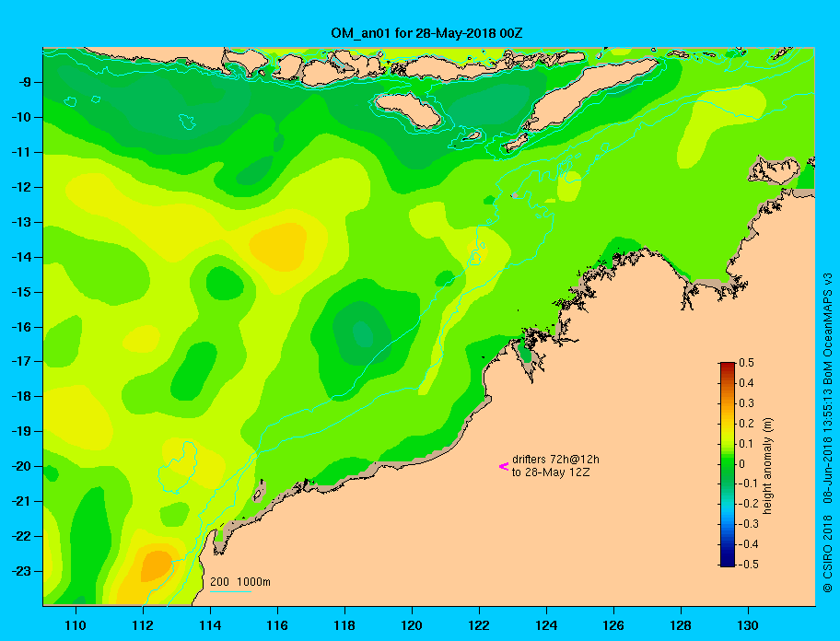Click latitude axis label -17
Viewport: 840px width, 641px height.
tap(22, 362)
